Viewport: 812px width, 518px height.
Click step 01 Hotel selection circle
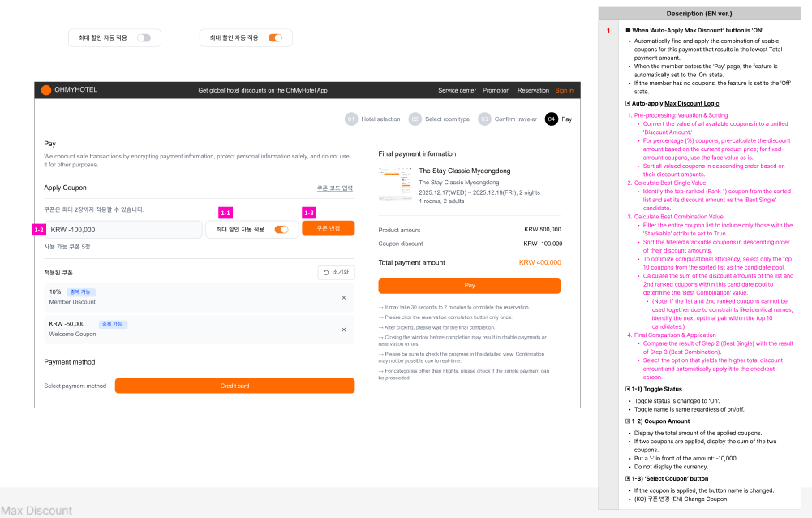tap(351, 119)
